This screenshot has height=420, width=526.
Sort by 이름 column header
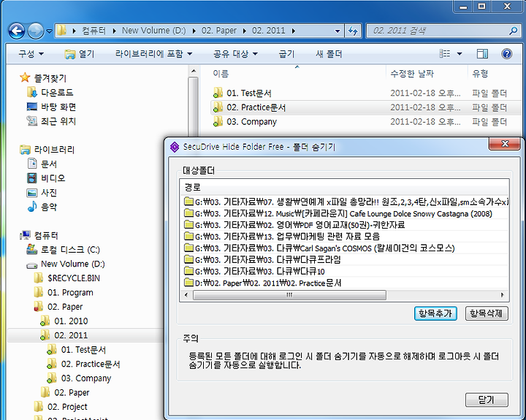221,74
